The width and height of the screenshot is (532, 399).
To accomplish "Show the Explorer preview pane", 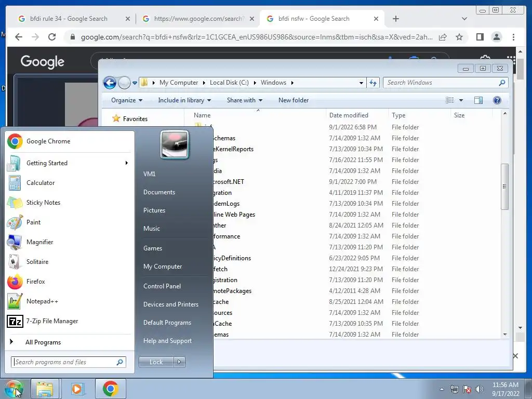I will tap(478, 100).
